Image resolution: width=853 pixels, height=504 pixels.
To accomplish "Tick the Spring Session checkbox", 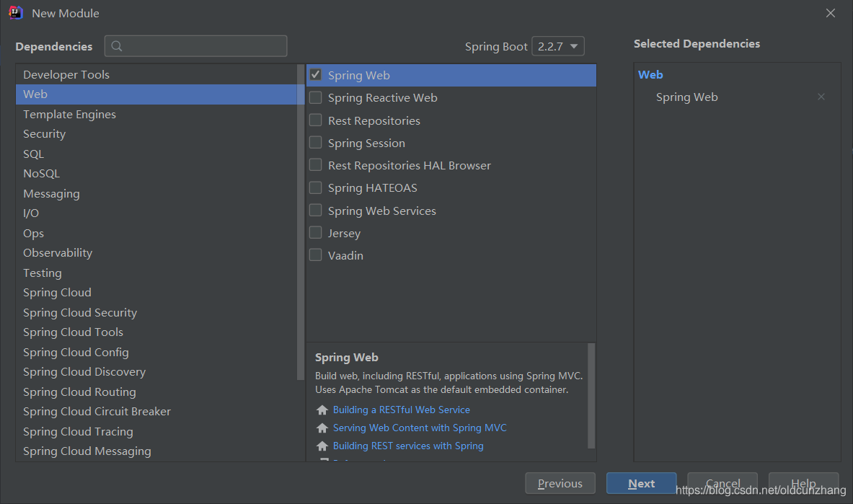I will (316, 143).
